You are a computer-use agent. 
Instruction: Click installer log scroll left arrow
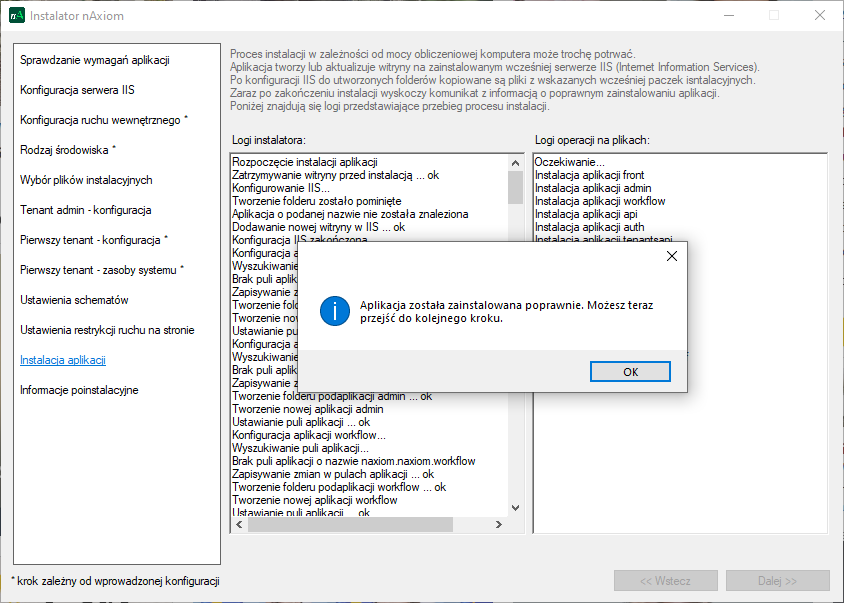(x=240, y=524)
